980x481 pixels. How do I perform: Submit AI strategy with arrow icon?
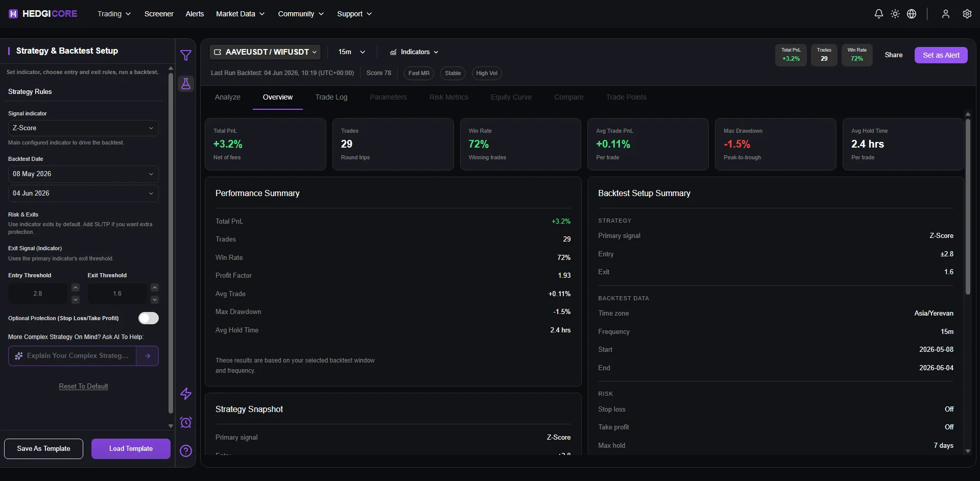[148, 356]
